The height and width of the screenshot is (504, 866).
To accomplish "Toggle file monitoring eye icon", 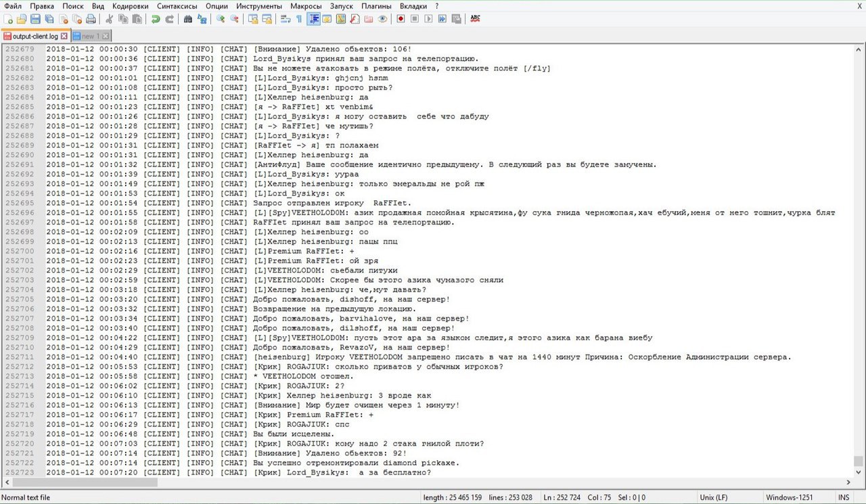I will [382, 19].
